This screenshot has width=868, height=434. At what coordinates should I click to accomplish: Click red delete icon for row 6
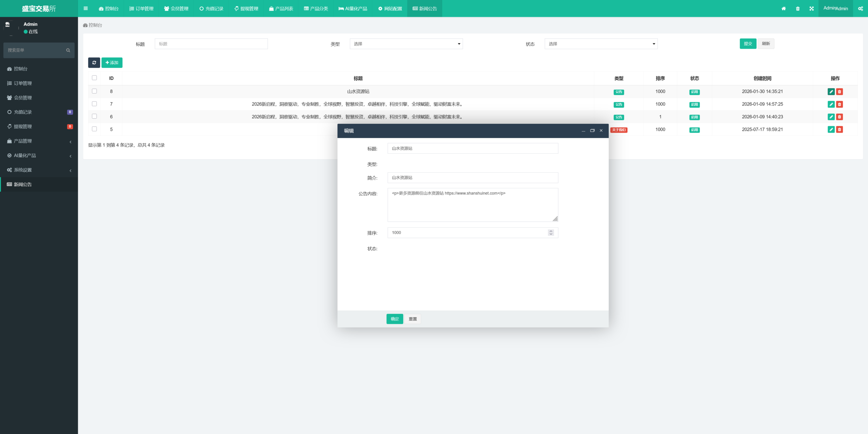click(840, 117)
